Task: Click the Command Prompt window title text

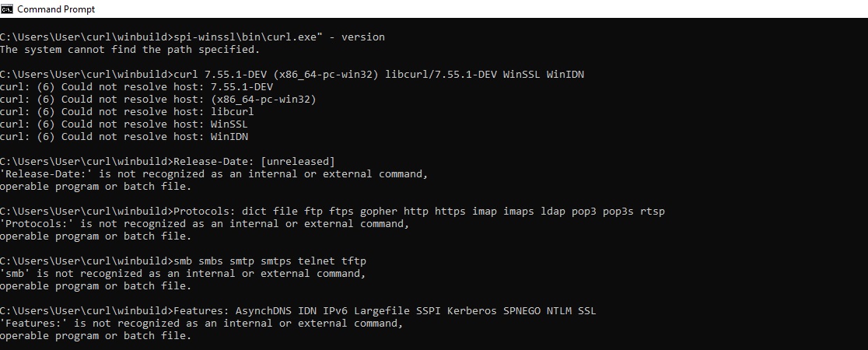Action: click(x=56, y=9)
